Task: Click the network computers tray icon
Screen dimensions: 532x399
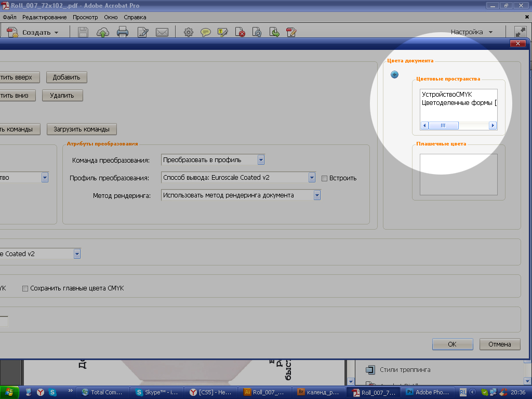Action: 494,392
